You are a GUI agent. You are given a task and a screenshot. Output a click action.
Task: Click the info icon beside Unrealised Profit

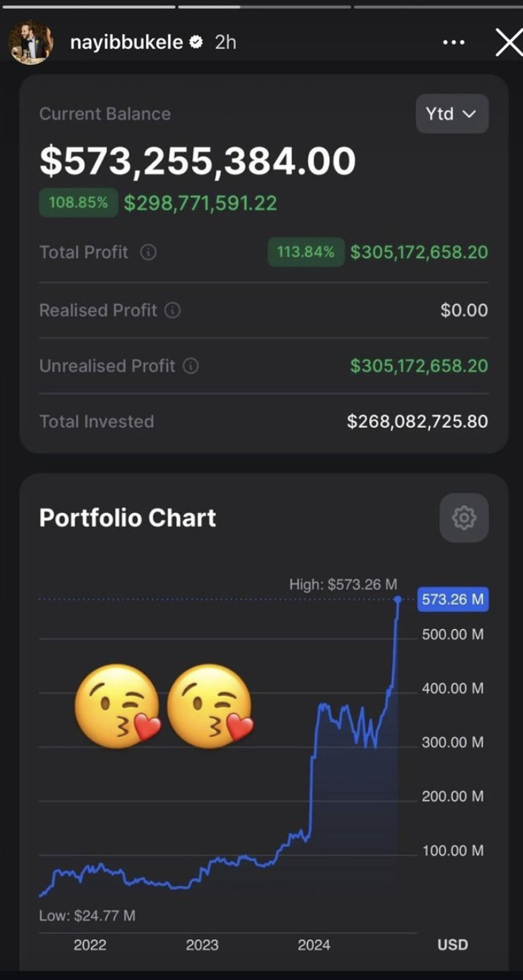pyautogui.click(x=190, y=366)
